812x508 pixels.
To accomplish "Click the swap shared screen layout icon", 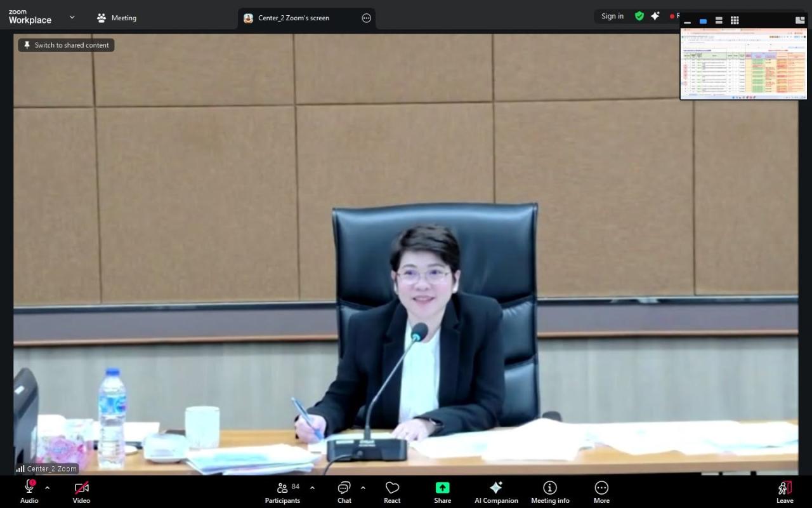I will tap(800, 20).
